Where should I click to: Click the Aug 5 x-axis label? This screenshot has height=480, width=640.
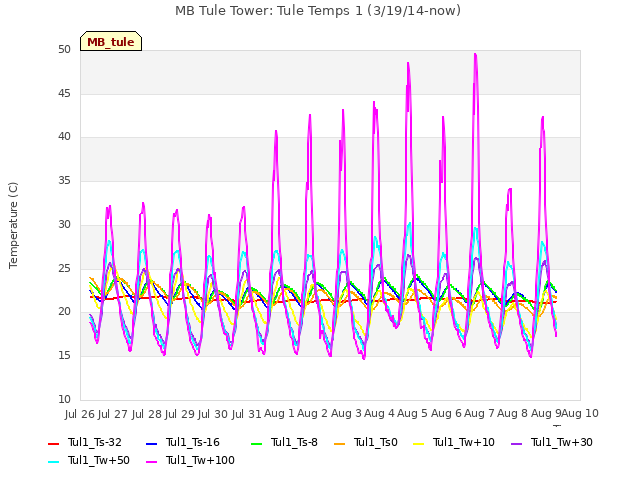(x=412, y=413)
